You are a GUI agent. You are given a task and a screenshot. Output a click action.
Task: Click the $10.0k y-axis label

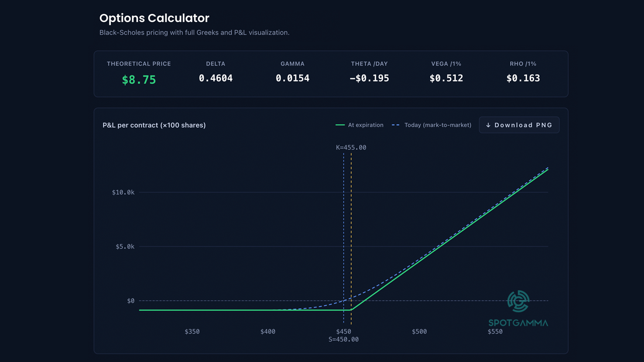123,192
